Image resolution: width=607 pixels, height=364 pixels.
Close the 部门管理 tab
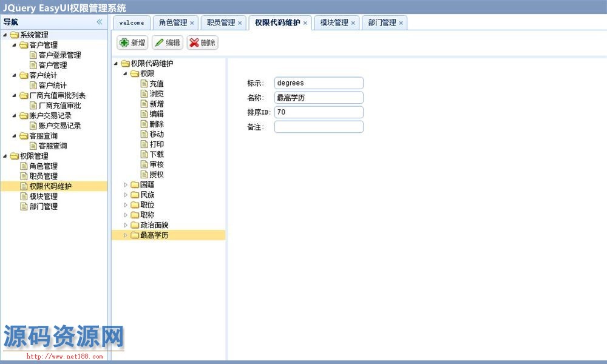click(401, 23)
